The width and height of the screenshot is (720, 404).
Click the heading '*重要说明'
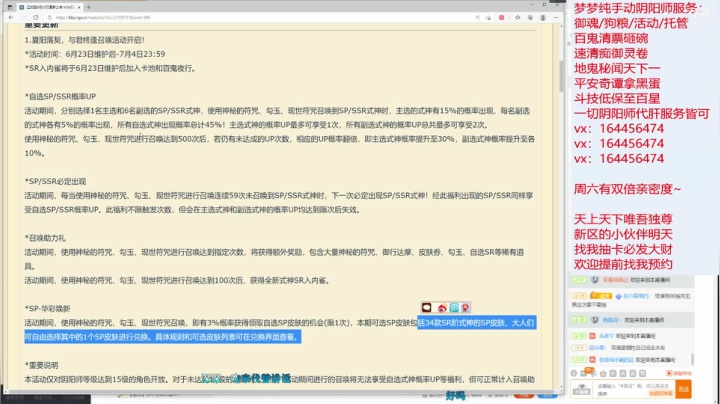click(42, 365)
